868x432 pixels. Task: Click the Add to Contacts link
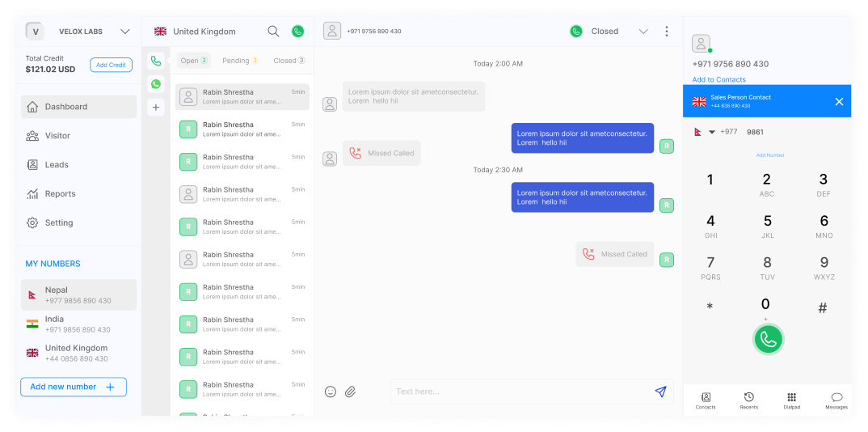(x=718, y=79)
